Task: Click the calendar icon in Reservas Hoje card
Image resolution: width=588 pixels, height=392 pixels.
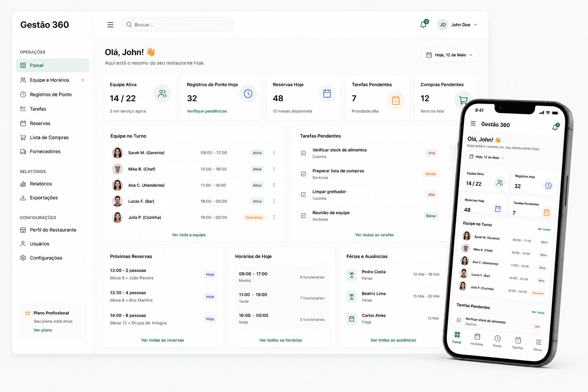Action: point(327,93)
